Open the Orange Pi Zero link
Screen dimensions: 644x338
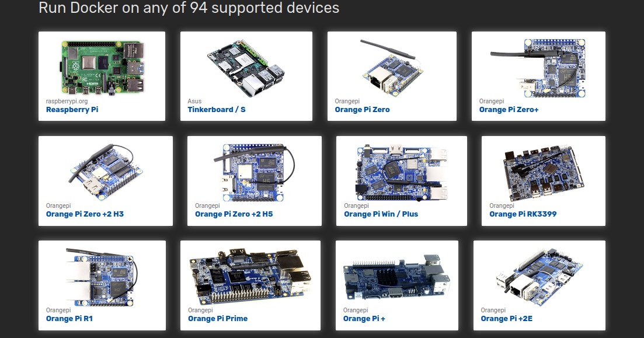pyautogui.click(x=362, y=110)
